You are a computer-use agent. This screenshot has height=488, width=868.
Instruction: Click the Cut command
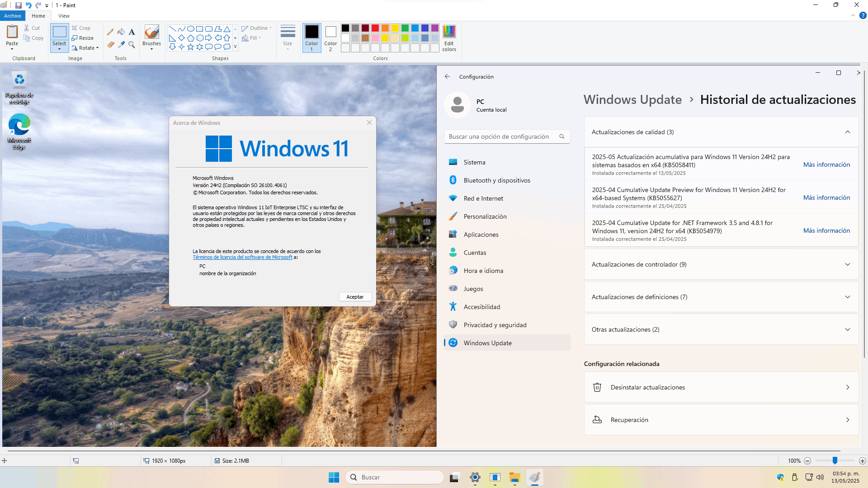pyautogui.click(x=32, y=28)
